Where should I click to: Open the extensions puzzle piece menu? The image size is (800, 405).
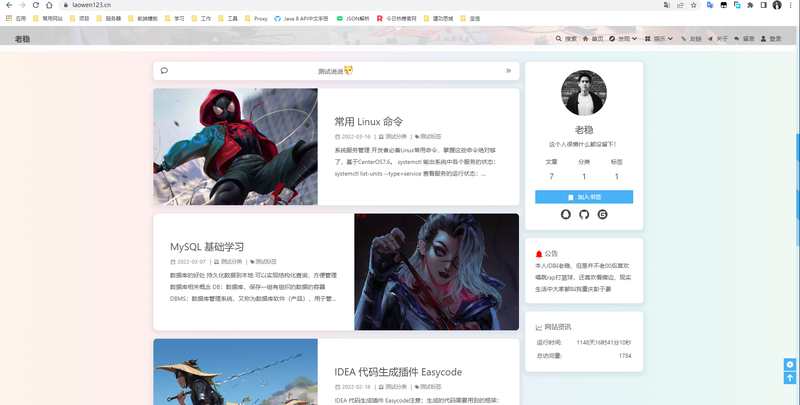click(750, 5)
